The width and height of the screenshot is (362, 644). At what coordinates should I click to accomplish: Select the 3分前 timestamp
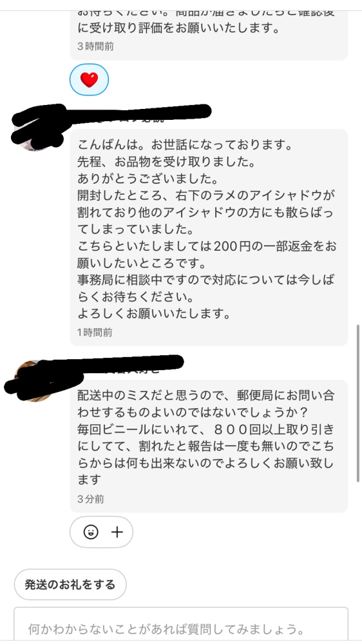91,499
